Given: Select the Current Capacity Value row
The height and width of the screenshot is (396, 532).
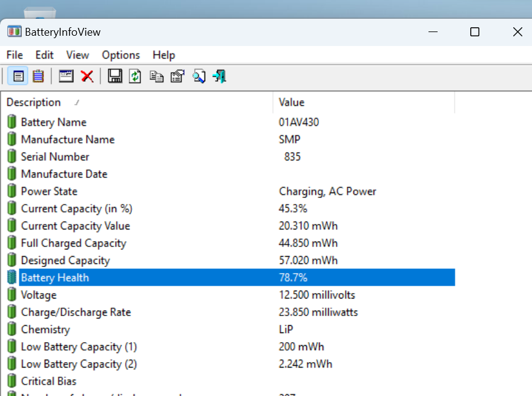Looking at the screenshot, I should pos(231,226).
